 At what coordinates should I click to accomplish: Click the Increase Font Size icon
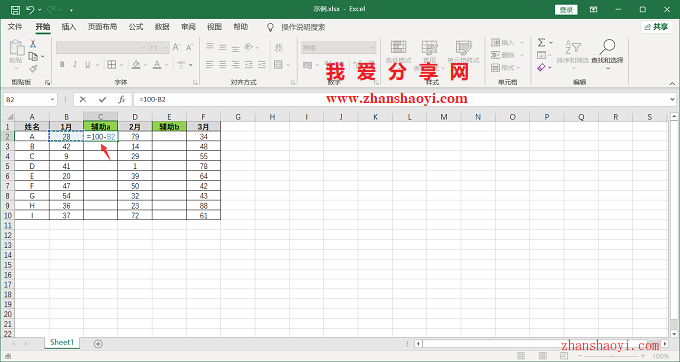point(177,47)
